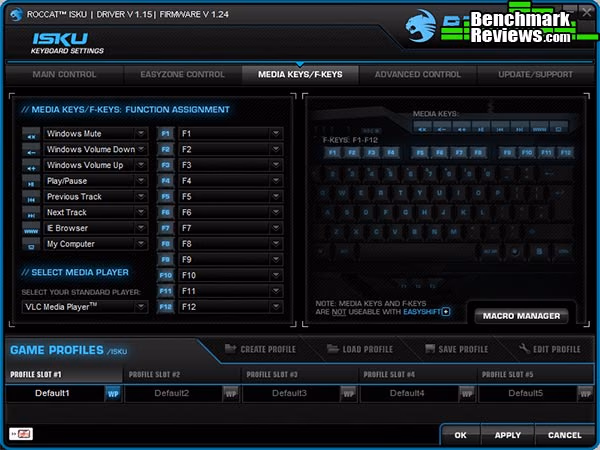Click the F1 key icon in assignment list
The width and height of the screenshot is (600, 450).
tap(165, 134)
